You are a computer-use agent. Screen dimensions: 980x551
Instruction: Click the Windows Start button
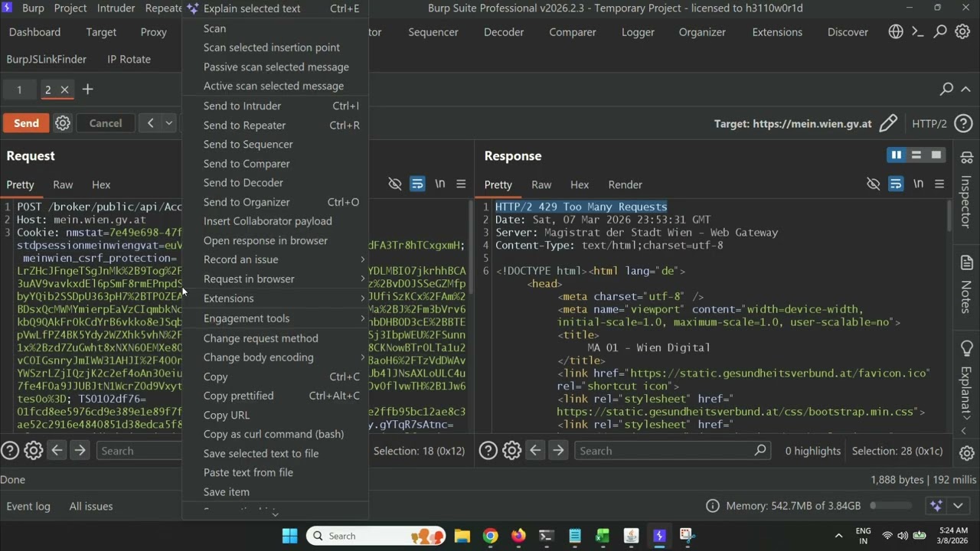click(x=289, y=536)
